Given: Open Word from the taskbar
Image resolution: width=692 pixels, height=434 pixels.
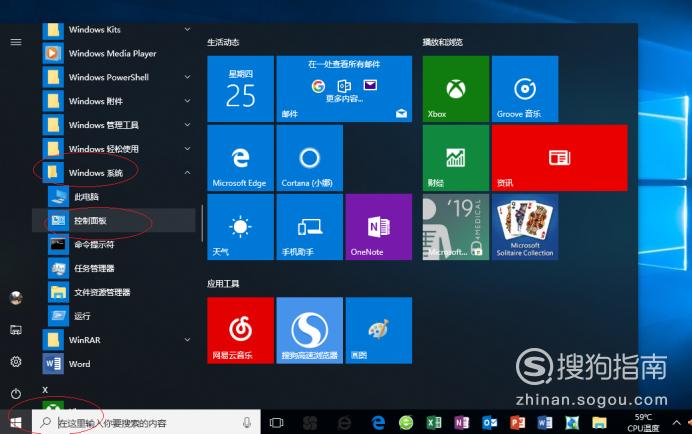Looking at the screenshot, I should [x=545, y=423].
